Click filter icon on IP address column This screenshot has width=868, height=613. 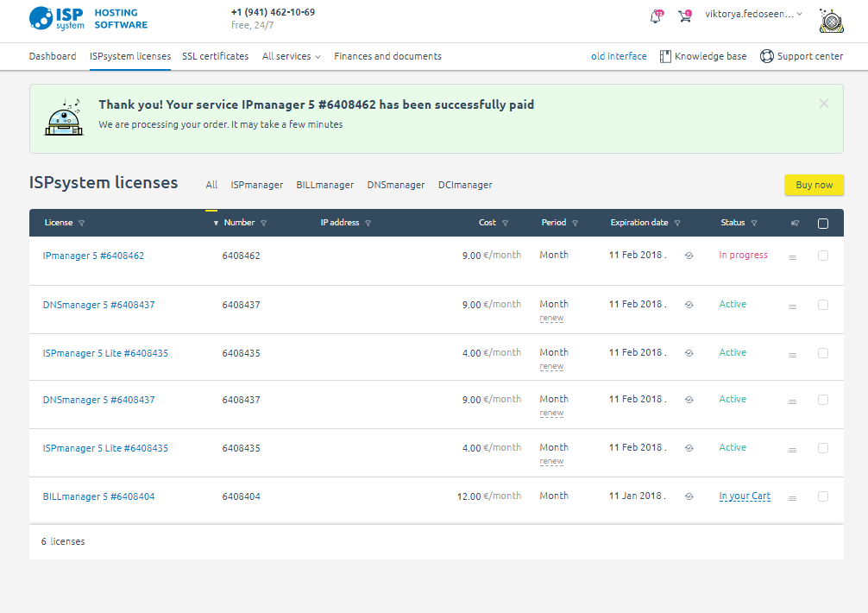[368, 223]
